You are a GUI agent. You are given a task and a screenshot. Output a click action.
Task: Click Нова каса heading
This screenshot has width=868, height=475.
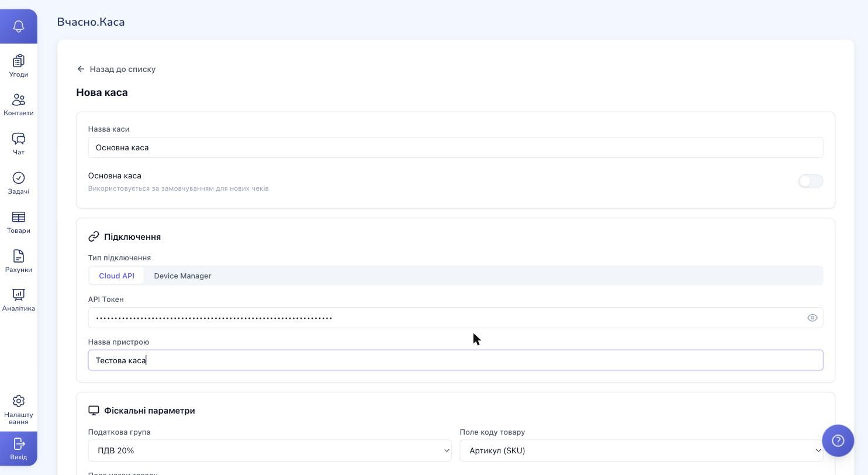click(102, 92)
